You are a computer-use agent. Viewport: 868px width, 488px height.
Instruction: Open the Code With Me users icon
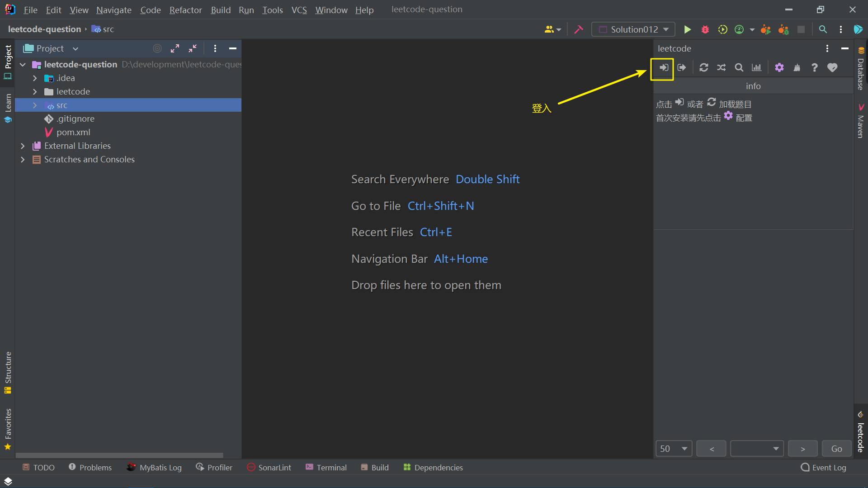[x=552, y=29]
